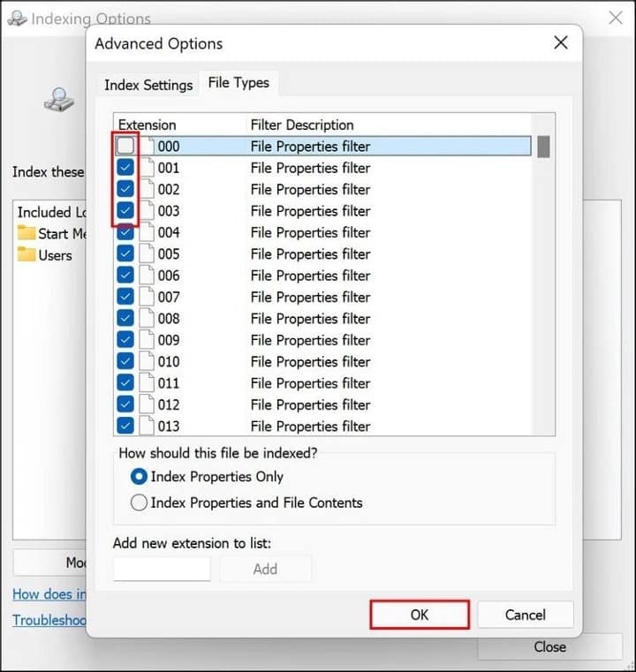Confirm changes with the OK button
Viewport: 636px width, 672px height.
[419, 615]
